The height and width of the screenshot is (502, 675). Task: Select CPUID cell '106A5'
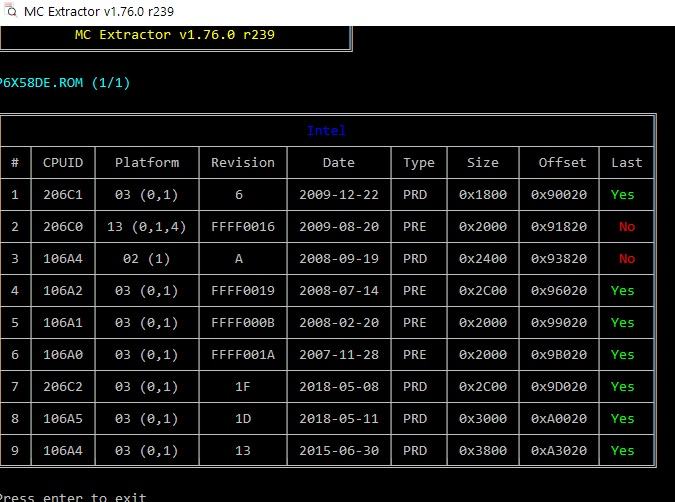63,418
